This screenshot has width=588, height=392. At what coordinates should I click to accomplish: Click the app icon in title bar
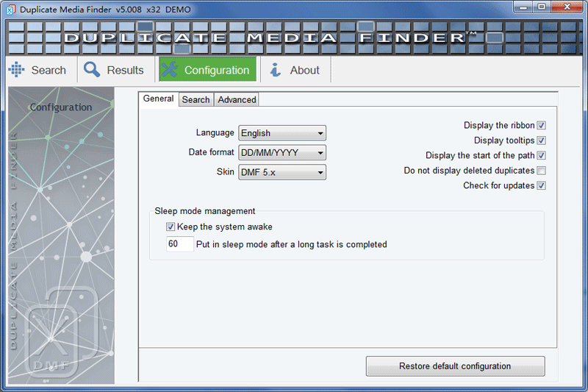(11, 10)
